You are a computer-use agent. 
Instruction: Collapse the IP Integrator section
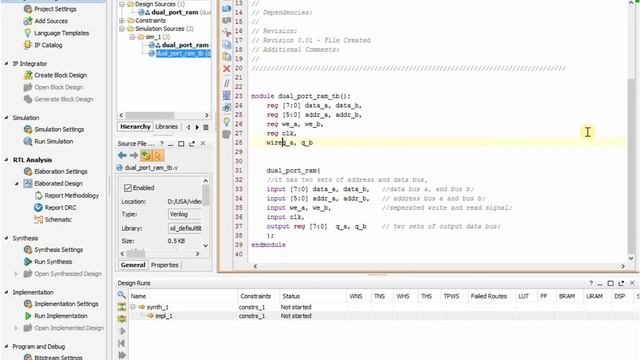(6, 64)
